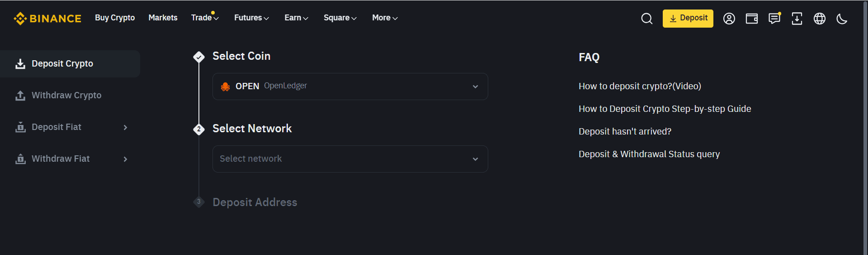This screenshot has width=868, height=255.
Task: Toggle dark mode moon icon
Action: [841, 19]
